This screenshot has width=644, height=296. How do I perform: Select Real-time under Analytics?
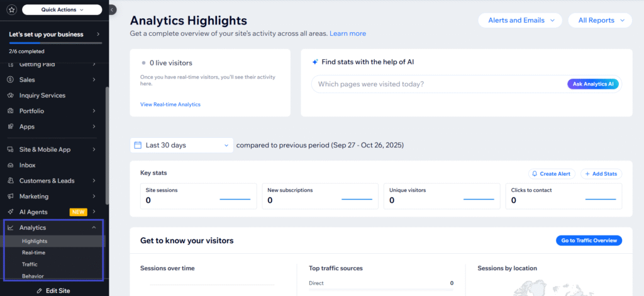33,253
